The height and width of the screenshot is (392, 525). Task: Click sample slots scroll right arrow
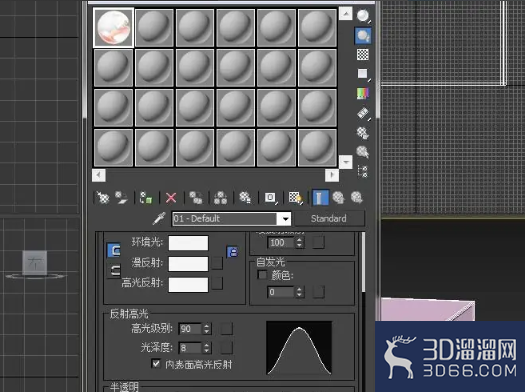(x=332, y=175)
